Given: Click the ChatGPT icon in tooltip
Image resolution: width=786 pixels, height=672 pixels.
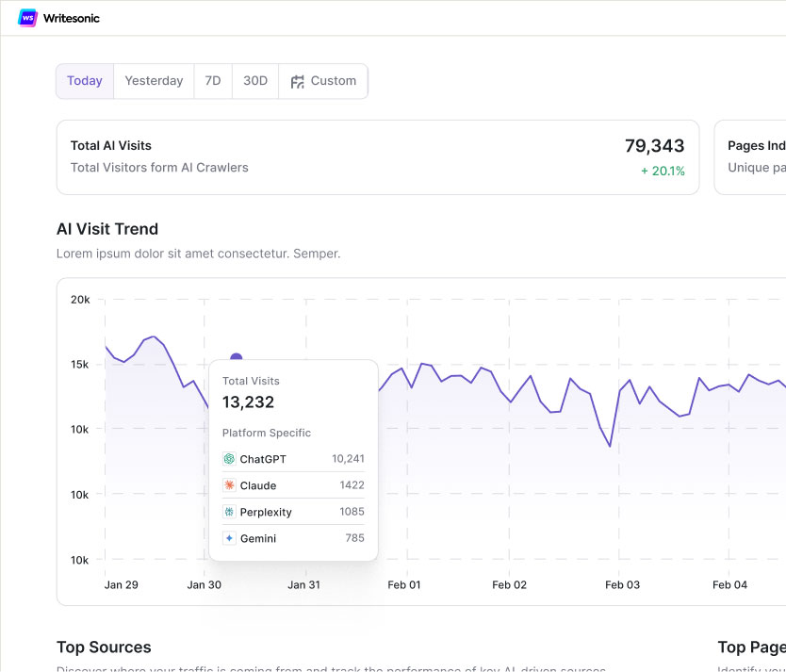Looking at the screenshot, I should (229, 458).
